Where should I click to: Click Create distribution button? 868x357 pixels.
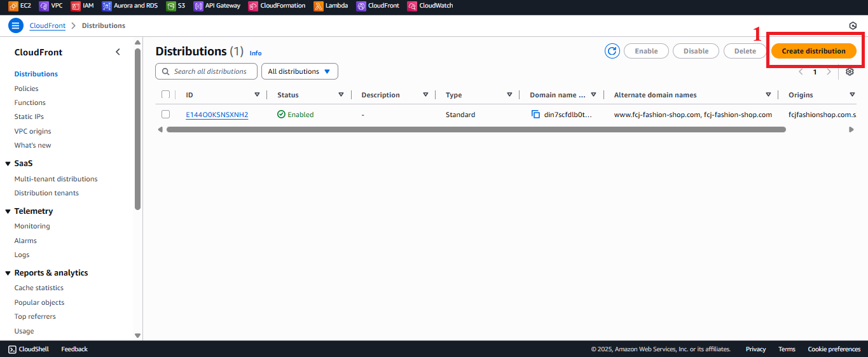click(813, 51)
